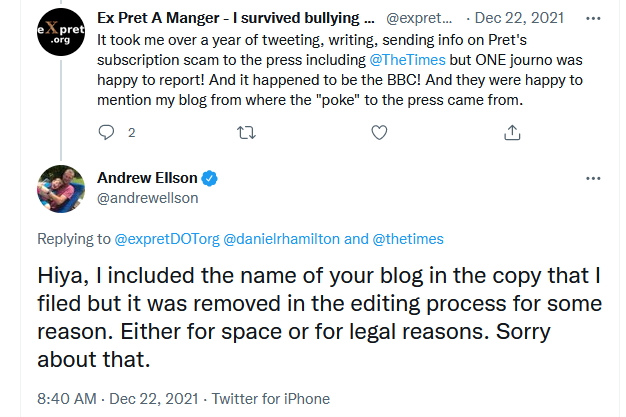
Task: Open Andrew Ellson's profile photo
Action: click(x=60, y=189)
